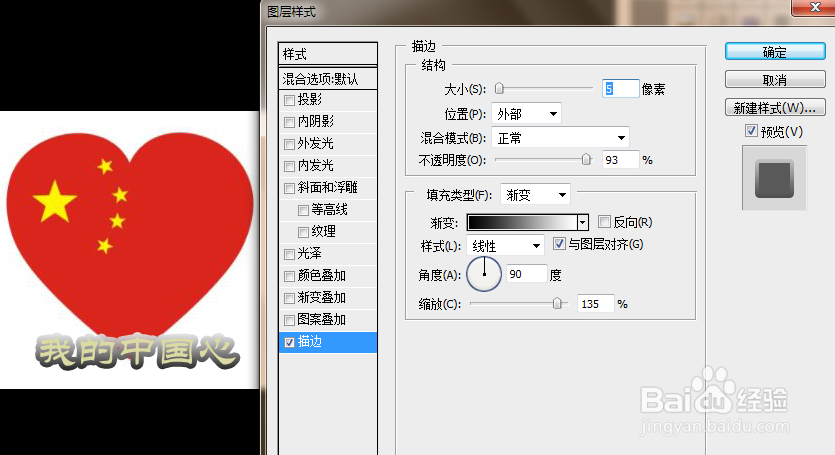
Task: Tick the 外发光 outer glow checkbox
Action: [289, 144]
